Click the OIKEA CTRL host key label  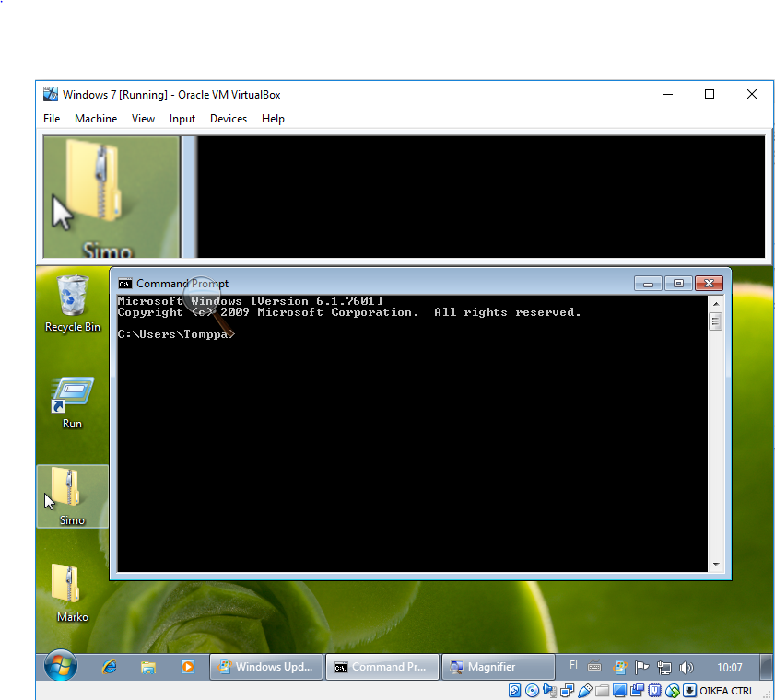tap(726, 691)
